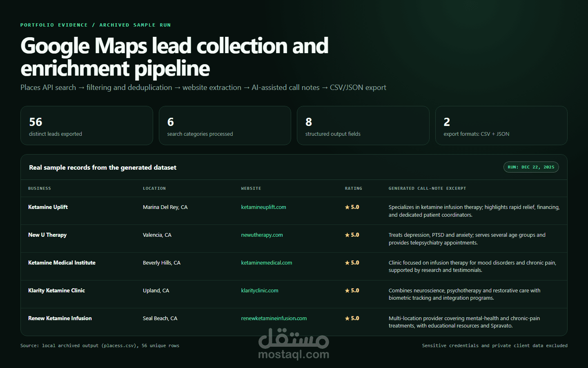Click the star rating for Ketamine Medical Institute
Image resolution: width=588 pixels, height=368 pixels.
click(x=352, y=263)
